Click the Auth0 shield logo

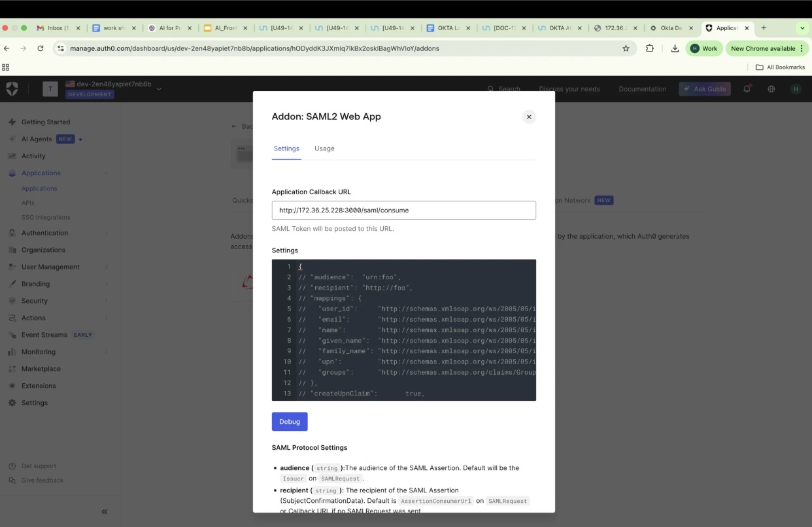click(x=12, y=88)
